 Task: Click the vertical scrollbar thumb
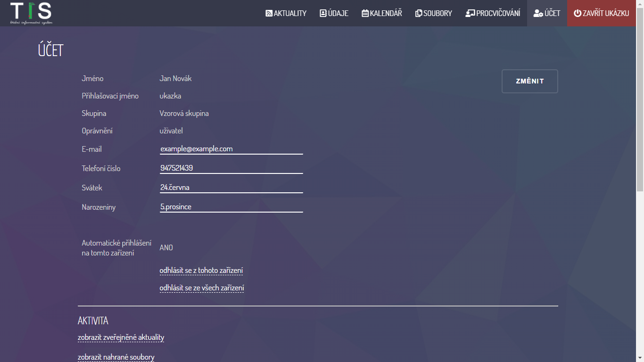click(x=640, y=99)
